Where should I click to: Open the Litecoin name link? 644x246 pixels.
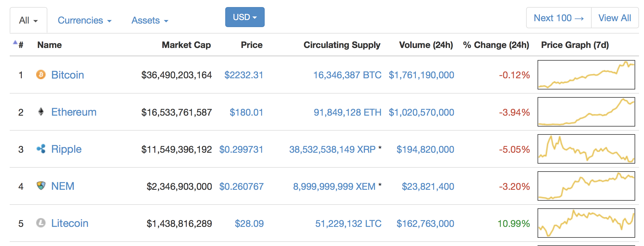point(70,223)
